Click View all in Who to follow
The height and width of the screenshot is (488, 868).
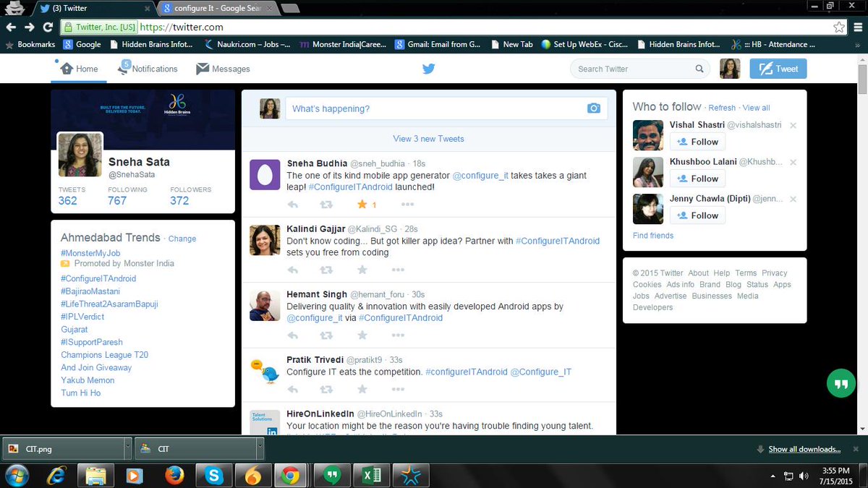[x=757, y=108]
